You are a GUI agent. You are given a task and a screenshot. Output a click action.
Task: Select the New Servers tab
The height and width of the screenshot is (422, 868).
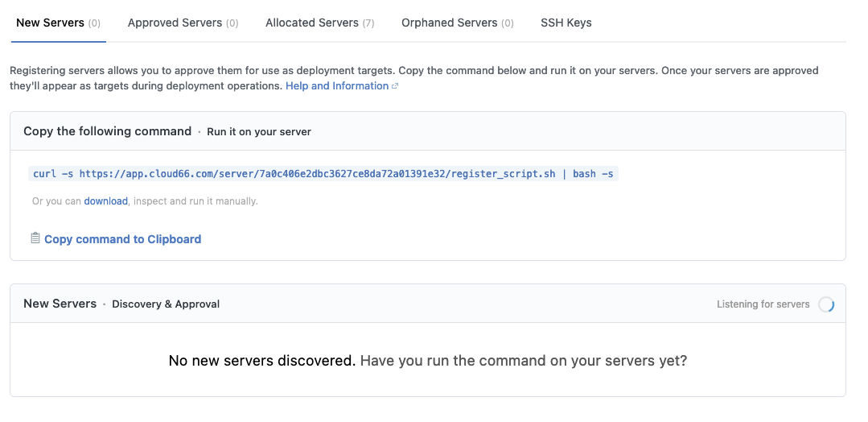[58, 23]
